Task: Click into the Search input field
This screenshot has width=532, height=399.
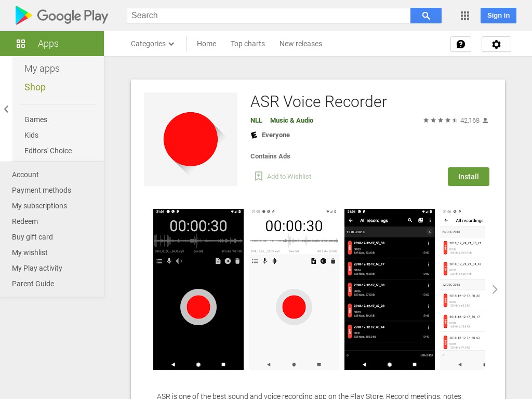Action: coord(269,16)
